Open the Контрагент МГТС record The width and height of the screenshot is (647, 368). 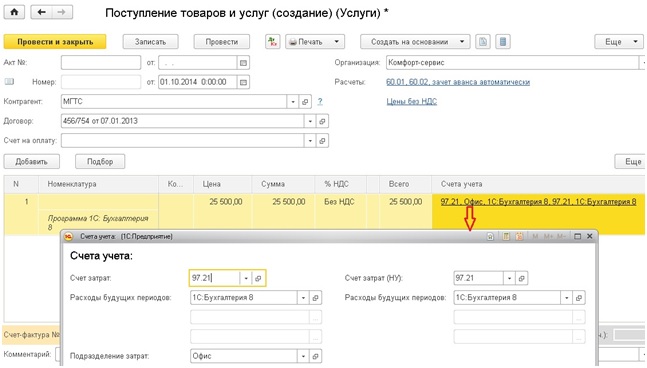(x=305, y=101)
